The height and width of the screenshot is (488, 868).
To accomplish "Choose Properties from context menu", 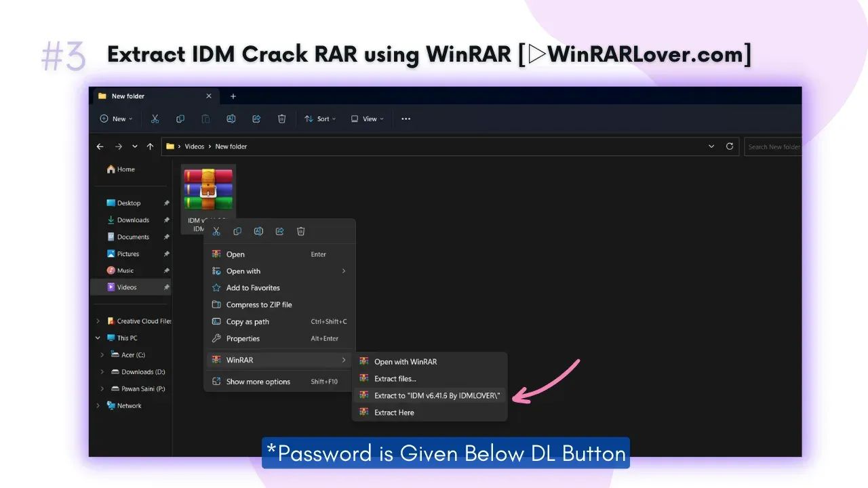I will click(279, 339).
